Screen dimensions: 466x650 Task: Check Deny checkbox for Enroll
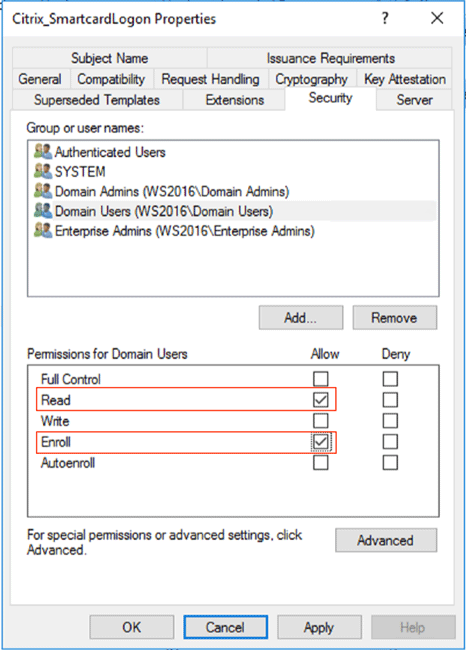(x=390, y=442)
